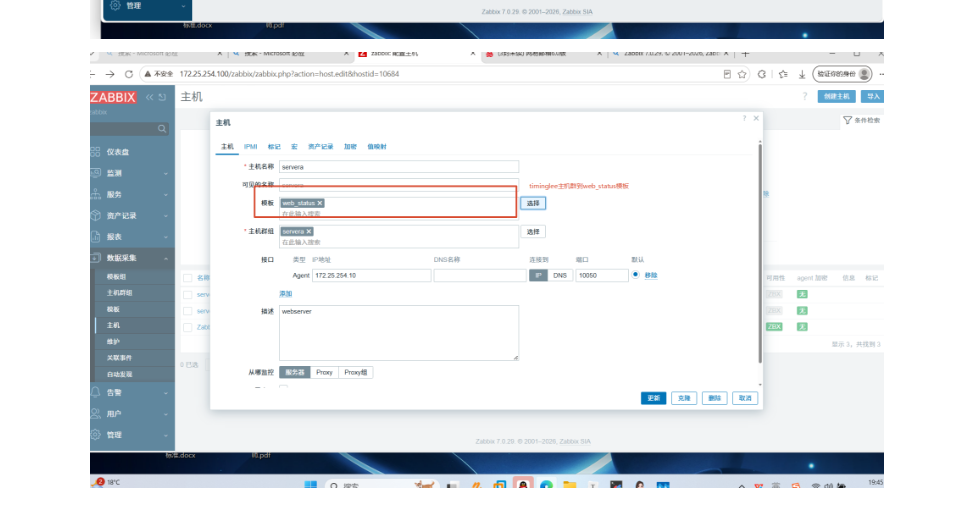Expand the 管理 sidebar menu
955x505 pixels.
click(x=132, y=435)
